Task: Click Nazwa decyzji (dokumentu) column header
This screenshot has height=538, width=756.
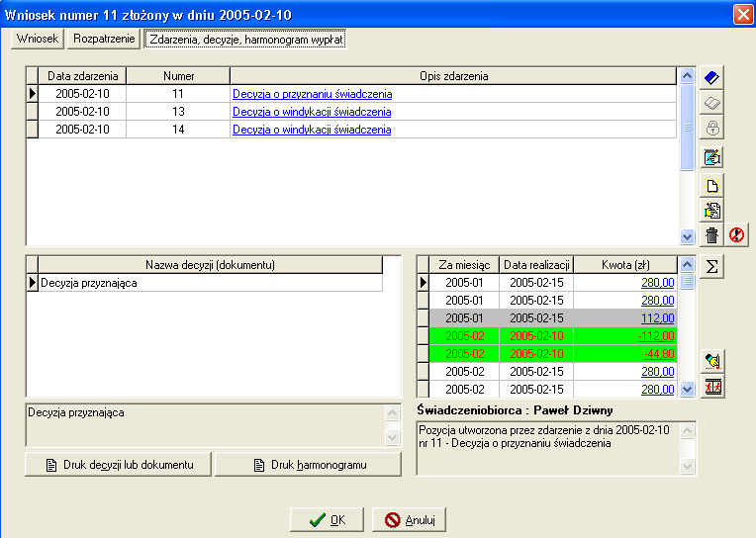Action: [x=210, y=265]
